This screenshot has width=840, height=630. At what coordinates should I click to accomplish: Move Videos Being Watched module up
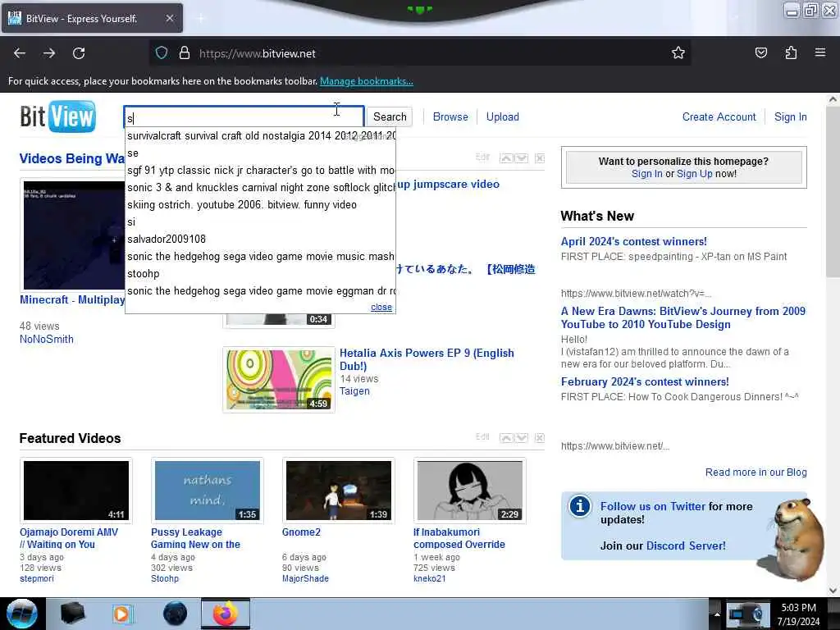click(506, 158)
